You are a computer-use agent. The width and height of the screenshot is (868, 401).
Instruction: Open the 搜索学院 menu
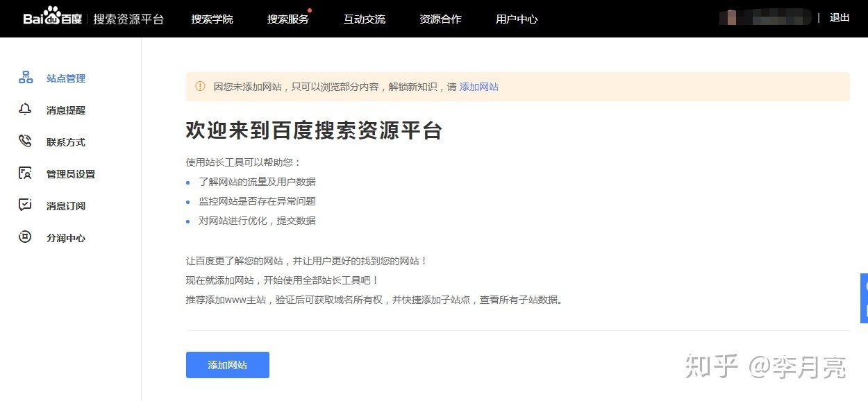pos(212,19)
